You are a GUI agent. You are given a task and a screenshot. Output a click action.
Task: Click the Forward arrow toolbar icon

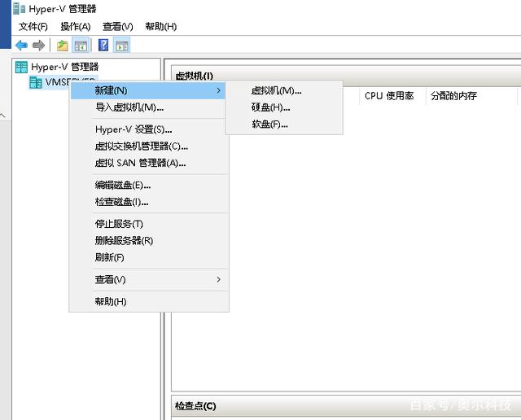[x=38, y=46]
